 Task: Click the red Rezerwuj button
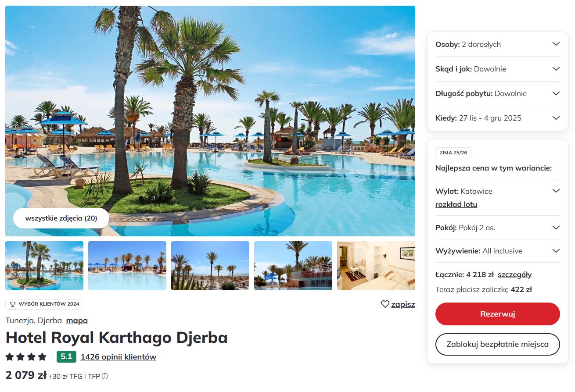pos(498,314)
